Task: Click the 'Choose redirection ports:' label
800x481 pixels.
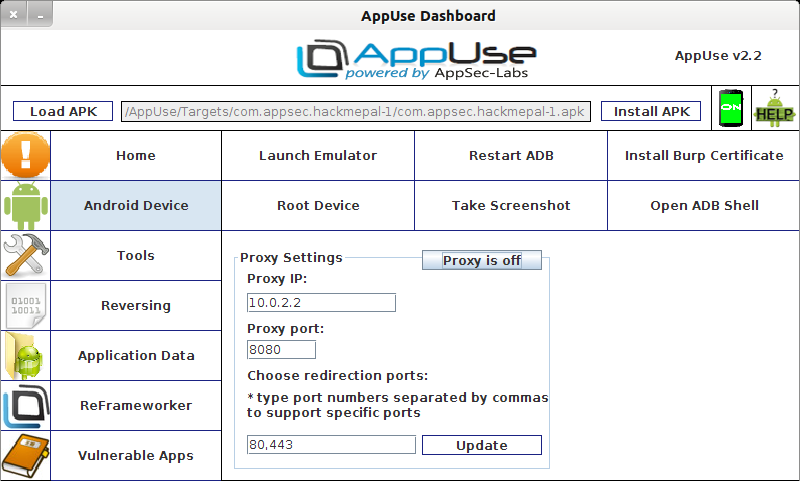Action: click(x=337, y=376)
